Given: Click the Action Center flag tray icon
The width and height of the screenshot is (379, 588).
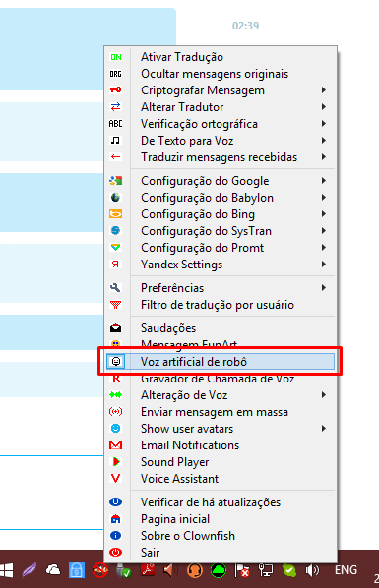Looking at the screenshot, I should [x=242, y=570].
